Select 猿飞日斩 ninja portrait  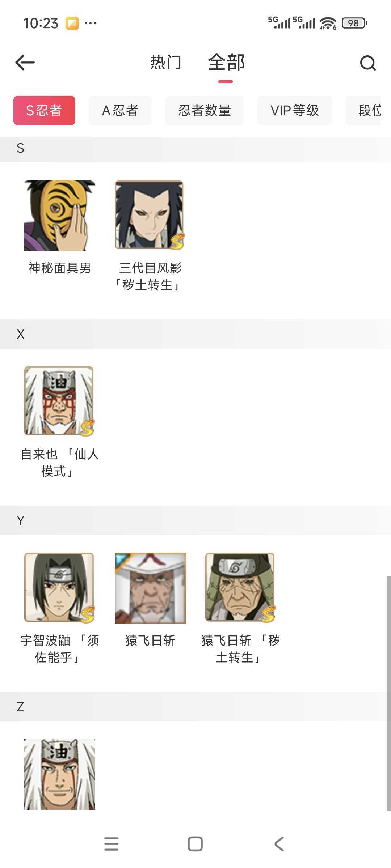pyautogui.click(x=150, y=588)
